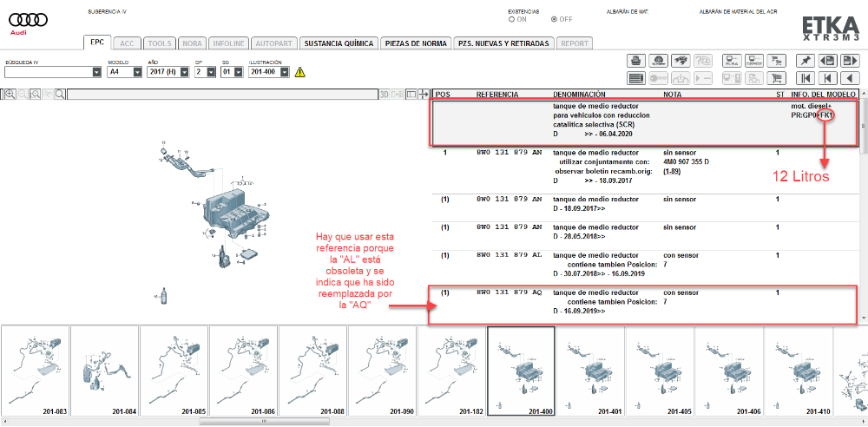
Task: Click the Audi rings logo
Action: (29, 21)
